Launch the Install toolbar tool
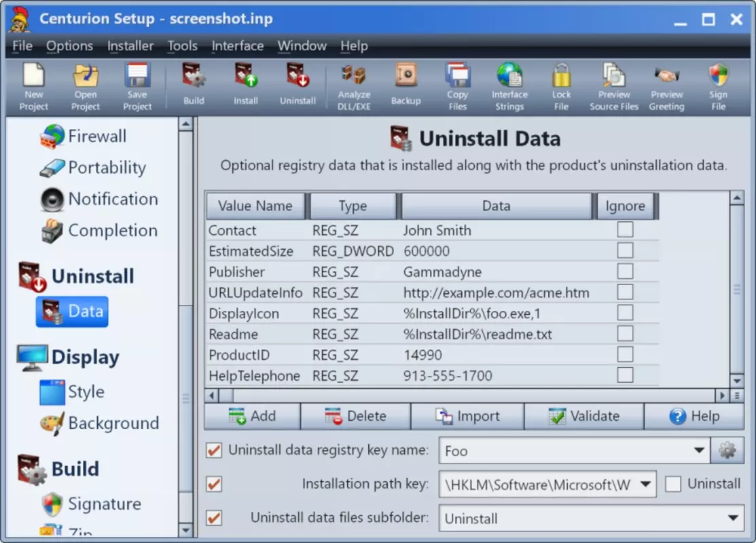This screenshot has width=756, height=543. [x=246, y=84]
